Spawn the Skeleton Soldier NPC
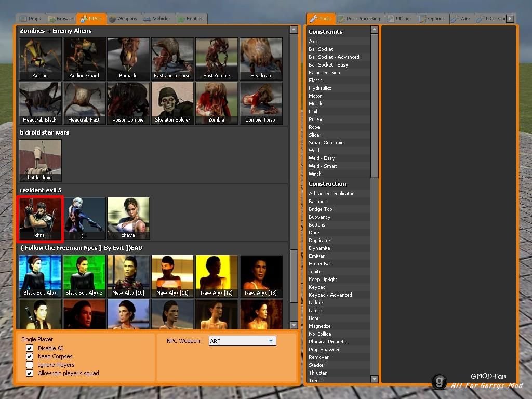Screen dimensions: 532x399 click(x=172, y=103)
